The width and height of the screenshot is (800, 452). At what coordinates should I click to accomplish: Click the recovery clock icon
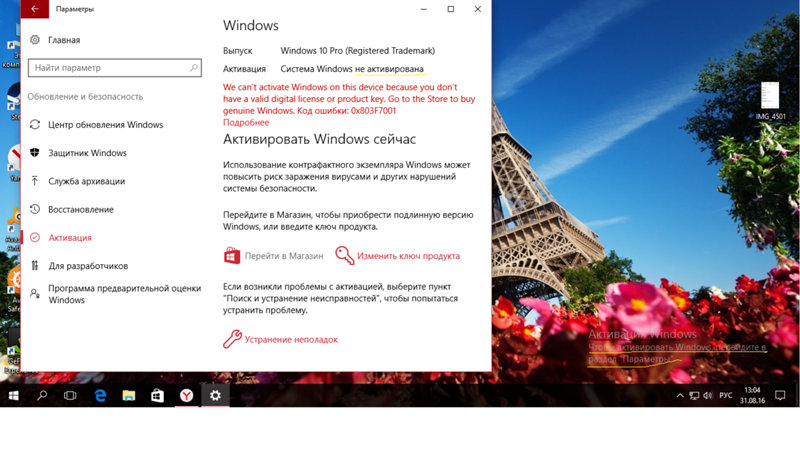pos(35,209)
